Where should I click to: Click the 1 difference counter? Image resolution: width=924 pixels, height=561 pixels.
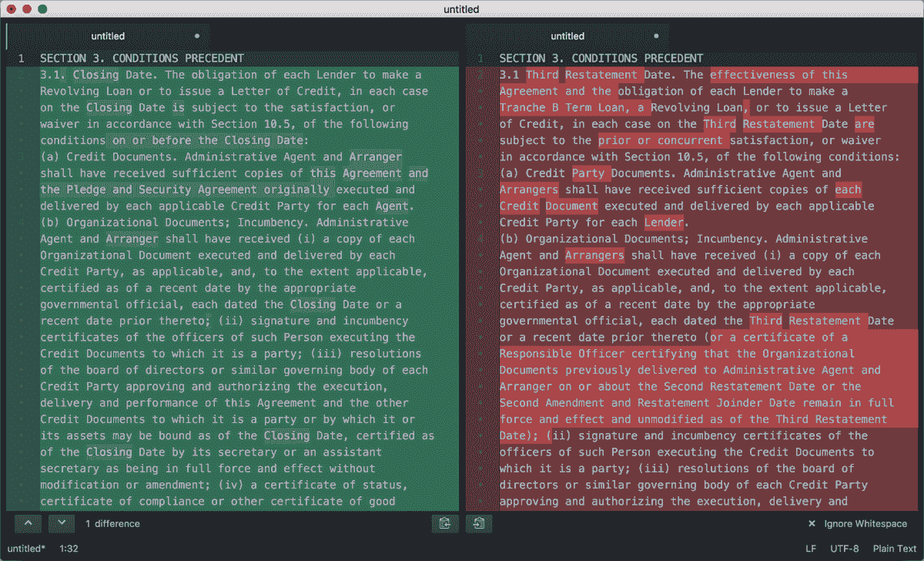[112, 523]
